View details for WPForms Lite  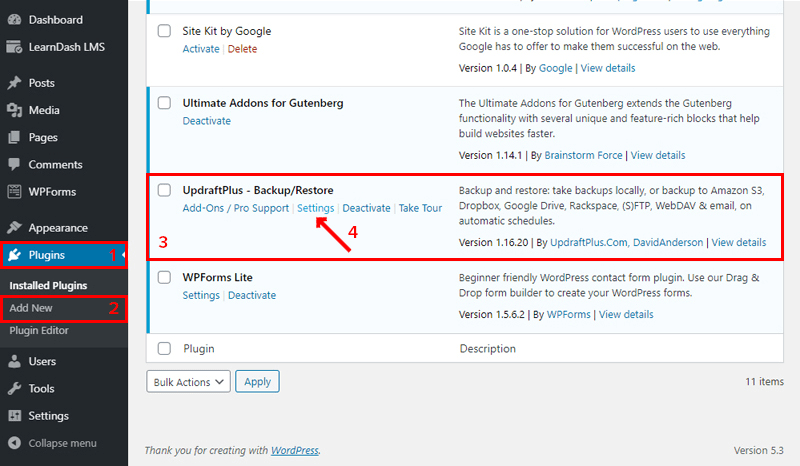coord(626,314)
